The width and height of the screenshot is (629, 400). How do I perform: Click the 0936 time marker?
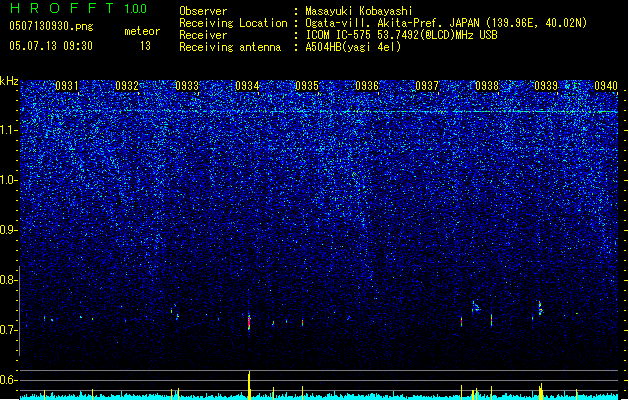point(367,86)
